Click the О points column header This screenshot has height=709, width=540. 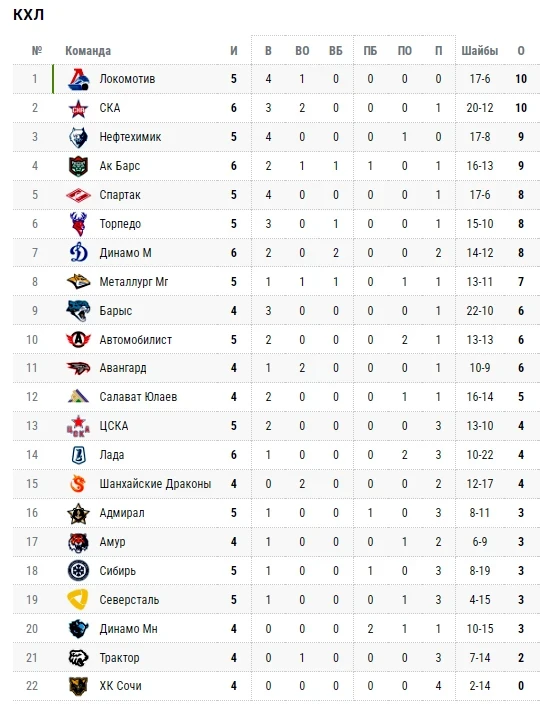(521, 51)
